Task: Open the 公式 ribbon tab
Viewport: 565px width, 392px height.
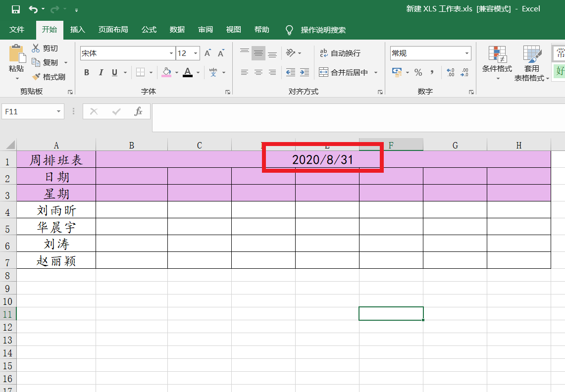Action: tap(149, 30)
